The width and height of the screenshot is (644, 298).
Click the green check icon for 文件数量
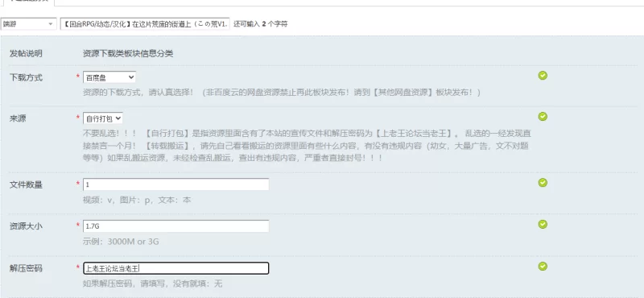coord(543,183)
